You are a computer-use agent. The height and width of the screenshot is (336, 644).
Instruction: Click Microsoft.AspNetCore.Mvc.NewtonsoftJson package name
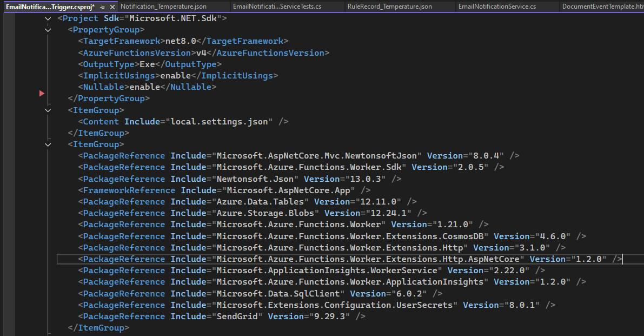317,156
